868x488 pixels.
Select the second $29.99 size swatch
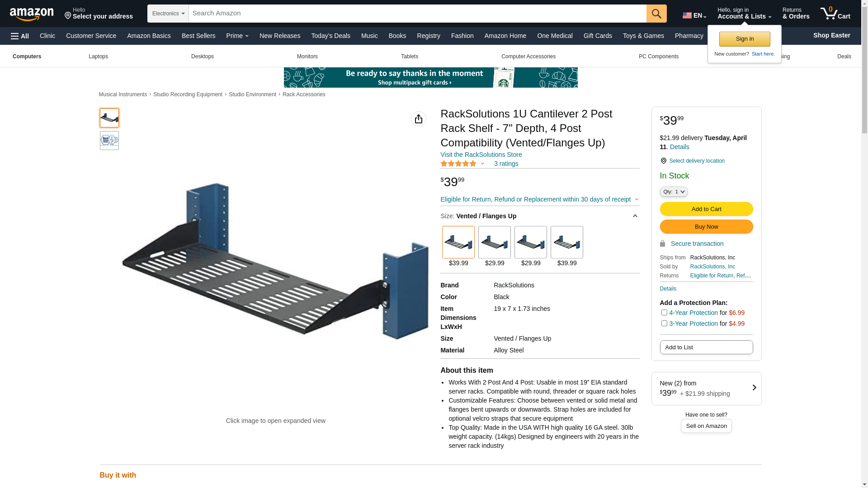[530, 243]
